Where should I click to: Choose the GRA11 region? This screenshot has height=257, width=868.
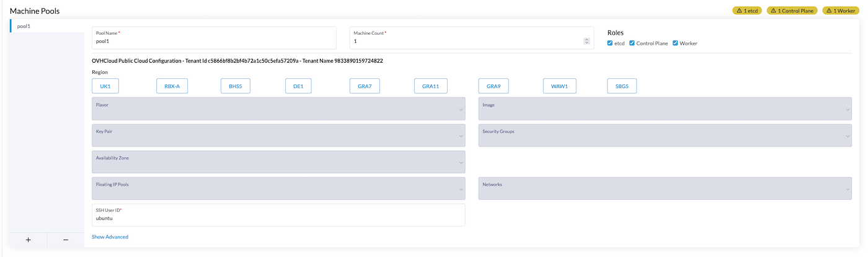pos(430,86)
